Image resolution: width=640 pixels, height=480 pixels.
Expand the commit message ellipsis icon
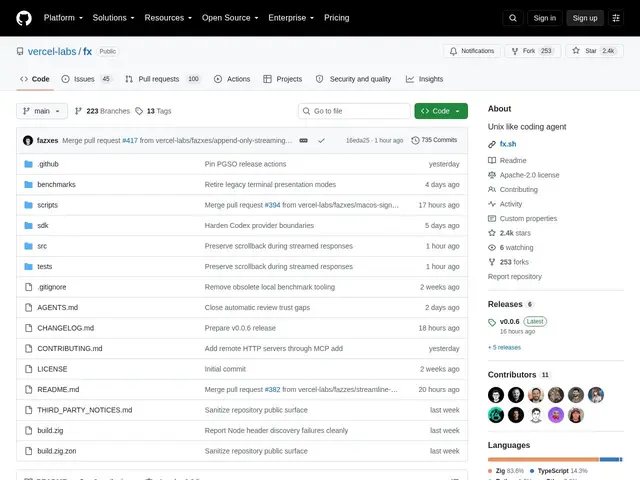click(303, 140)
